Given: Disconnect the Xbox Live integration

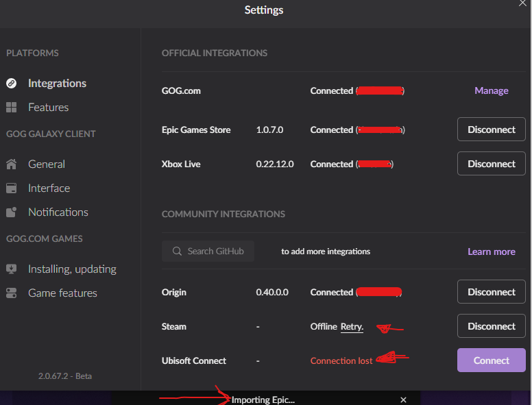Looking at the screenshot, I should tap(492, 164).
